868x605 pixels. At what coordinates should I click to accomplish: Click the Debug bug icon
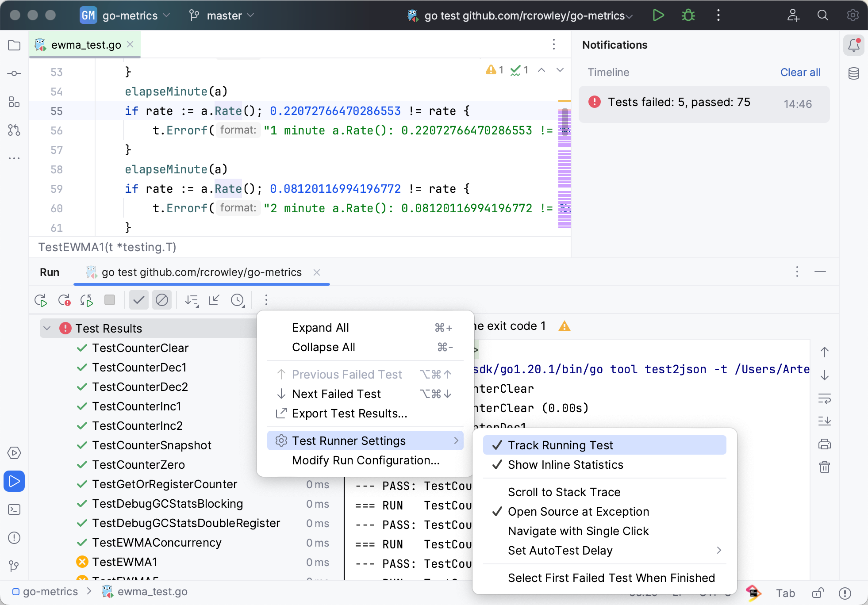click(688, 15)
